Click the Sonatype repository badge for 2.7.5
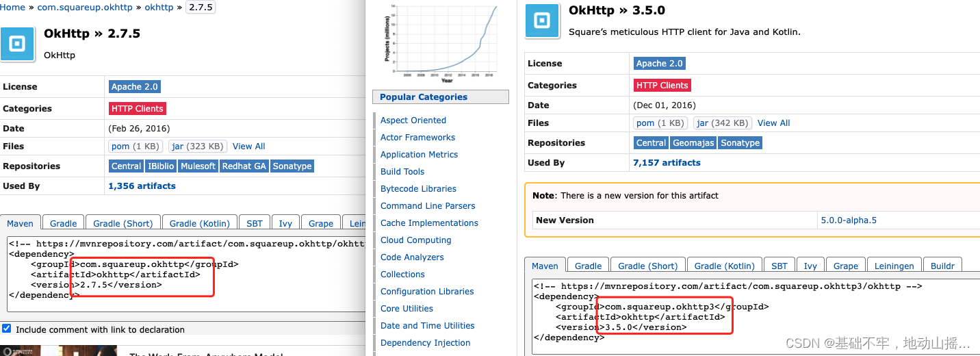The height and width of the screenshot is (356, 980). tap(292, 166)
